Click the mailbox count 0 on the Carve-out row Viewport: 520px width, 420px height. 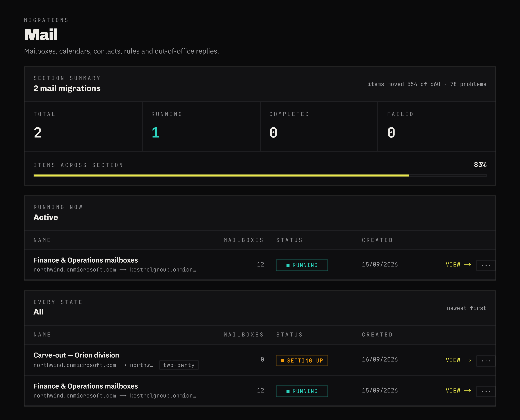coord(262,359)
